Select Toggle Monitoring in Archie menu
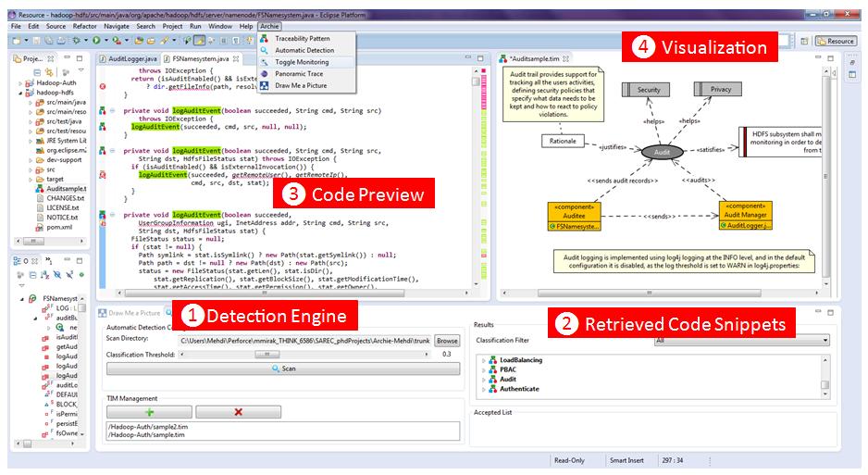Screen dimensions: 868x475 [x=302, y=62]
